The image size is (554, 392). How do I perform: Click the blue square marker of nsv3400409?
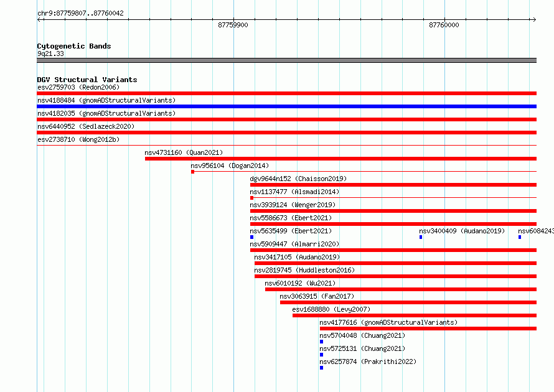[x=421, y=237]
